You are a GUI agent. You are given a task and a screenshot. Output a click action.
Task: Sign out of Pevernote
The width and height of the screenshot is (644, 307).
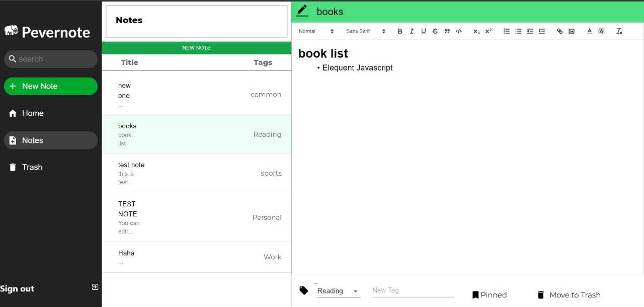click(17, 289)
